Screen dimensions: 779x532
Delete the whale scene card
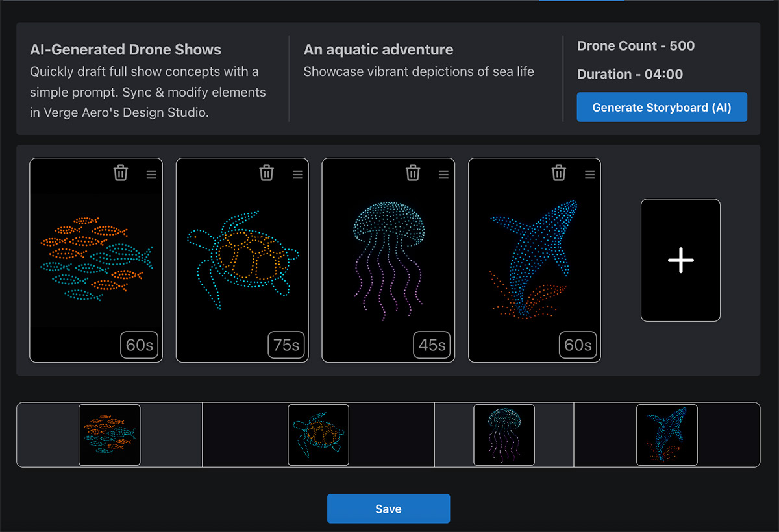point(559,173)
